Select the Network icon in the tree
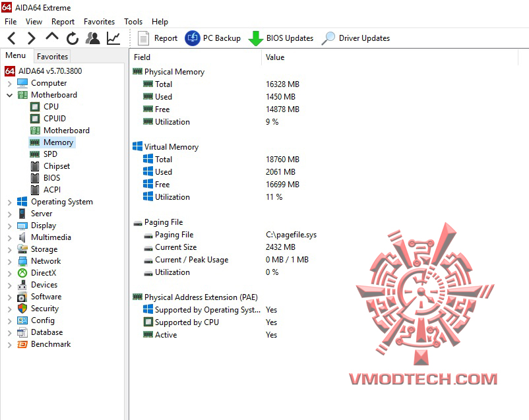The width and height of the screenshot is (529, 420). pos(22,261)
